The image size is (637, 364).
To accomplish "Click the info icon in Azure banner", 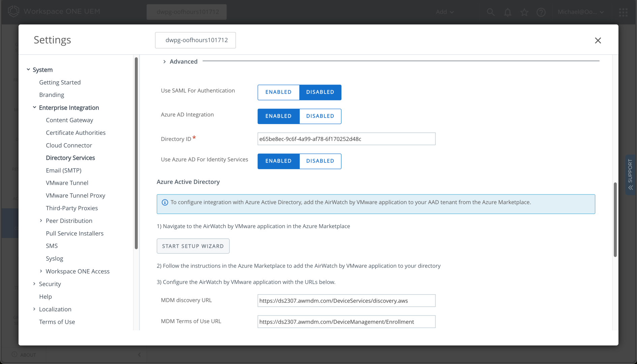I will 165,203.
